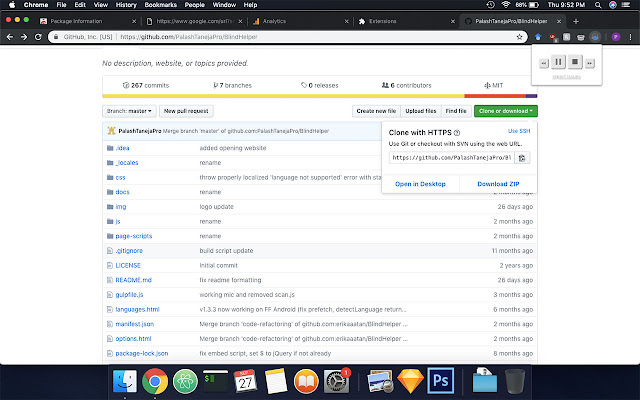The width and height of the screenshot is (640, 400).
Task: Open the Bookmarks menu
Action: tap(160, 5)
